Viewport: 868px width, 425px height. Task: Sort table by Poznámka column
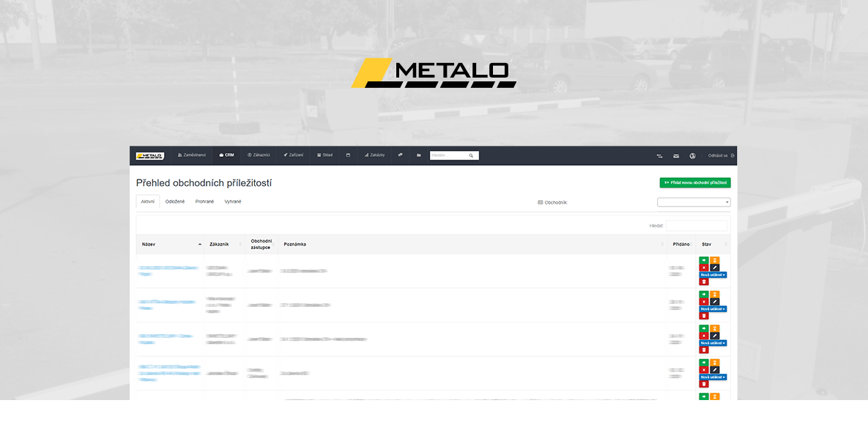tap(472, 244)
